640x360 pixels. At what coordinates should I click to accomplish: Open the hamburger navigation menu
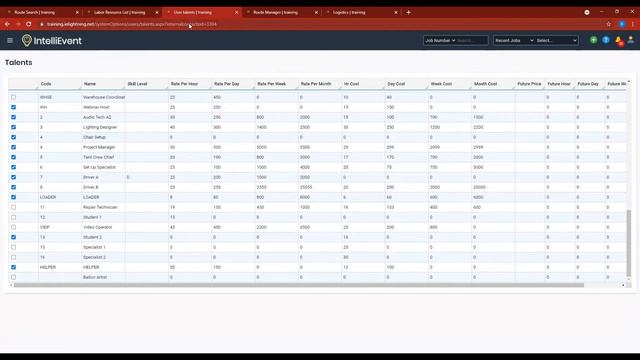(x=10, y=40)
